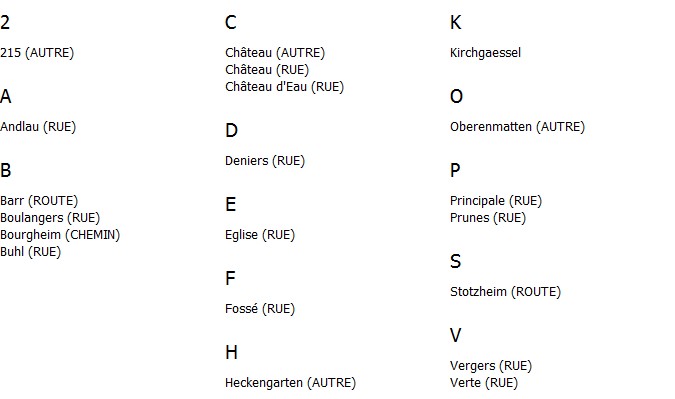Screen dimensions: 675x399
Task: Open Prunes (RUE) entry
Action: pos(488,218)
